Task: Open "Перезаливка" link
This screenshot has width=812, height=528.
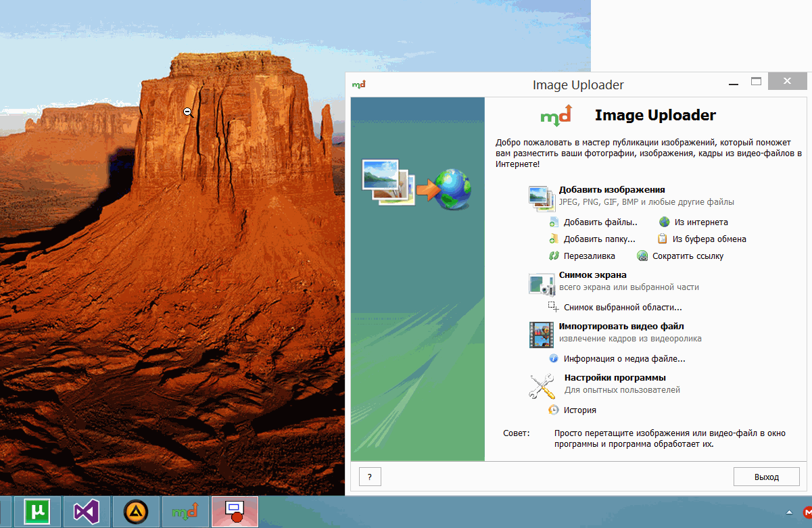Action: click(x=590, y=256)
